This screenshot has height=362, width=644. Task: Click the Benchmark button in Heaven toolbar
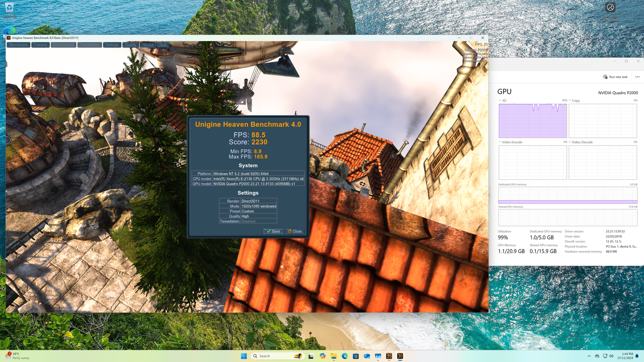pos(19,45)
